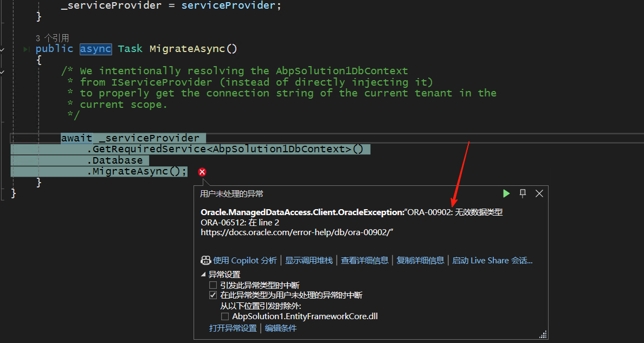Click the GetRequiredService<AbpSolution1DbContext>() call

[225, 149]
